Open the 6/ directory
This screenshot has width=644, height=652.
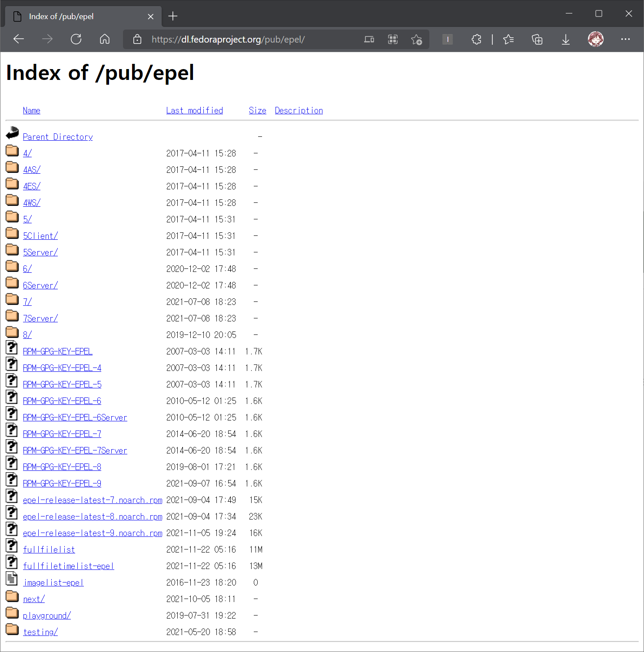[x=27, y=269]
